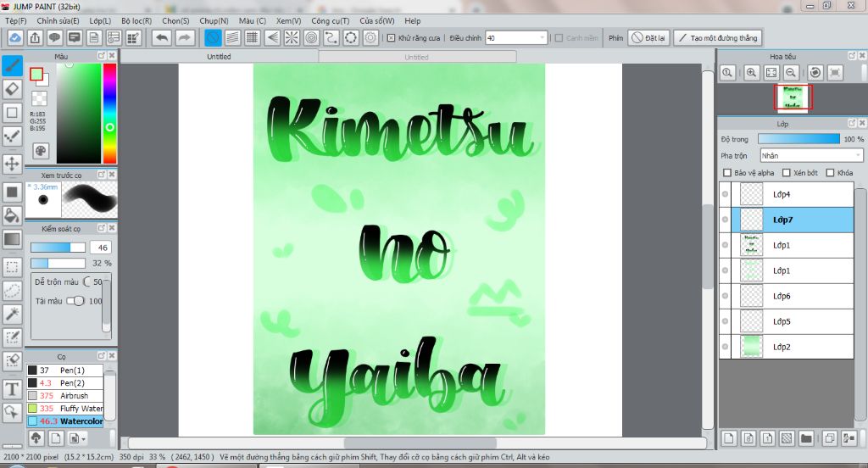Hide layer Lớp2

(x=726, y=347)
